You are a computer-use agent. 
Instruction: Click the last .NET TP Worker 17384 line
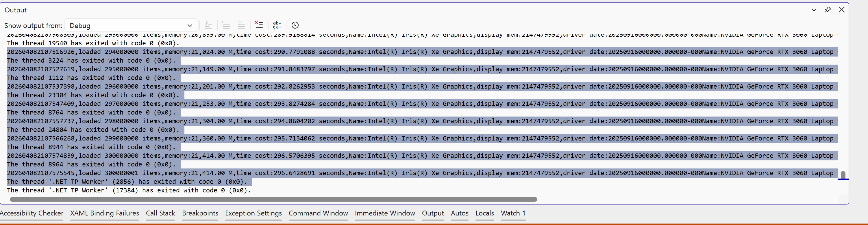click(x=129, y=190)
